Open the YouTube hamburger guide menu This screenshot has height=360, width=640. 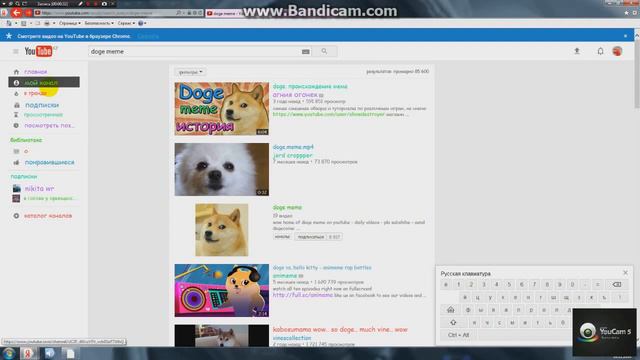point(16,51)
